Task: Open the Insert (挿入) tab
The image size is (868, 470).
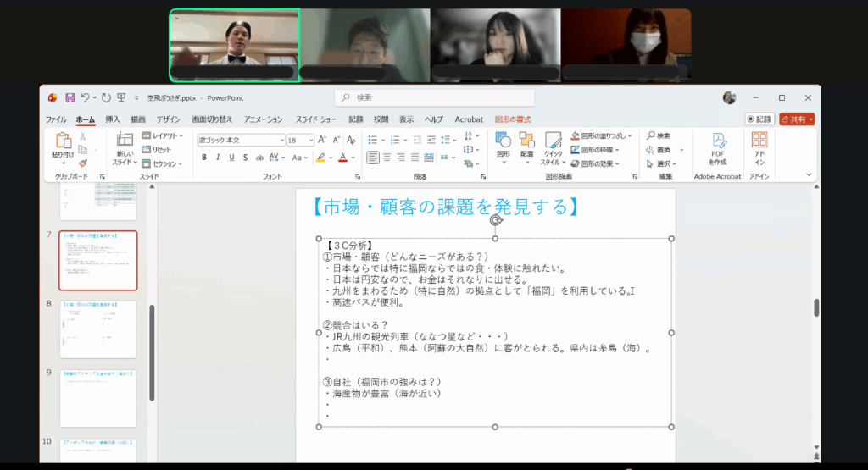Action: tap(113, 119)
